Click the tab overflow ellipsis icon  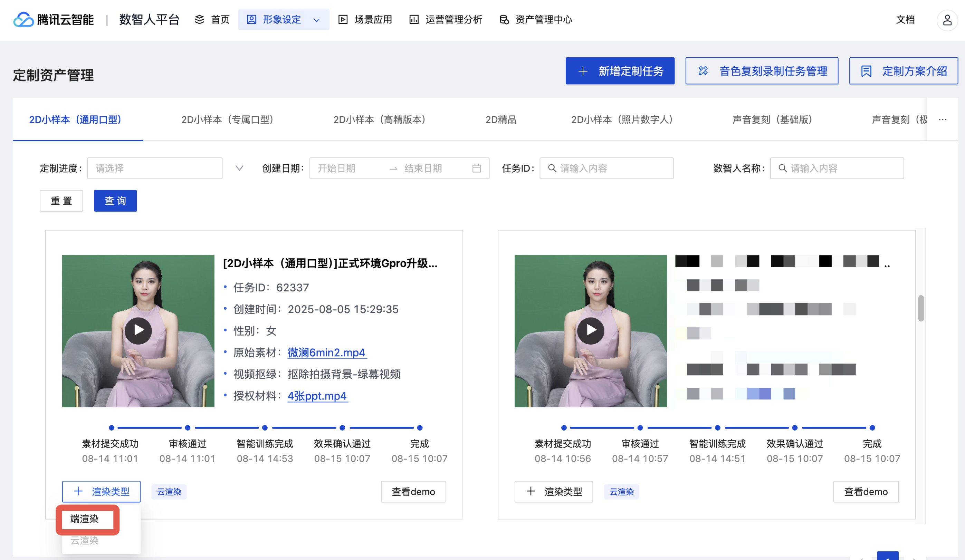tap(943, 120)
